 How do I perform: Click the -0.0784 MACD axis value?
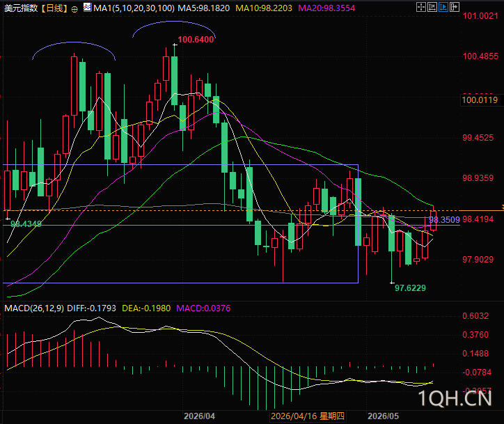click(x=478, y=372)
